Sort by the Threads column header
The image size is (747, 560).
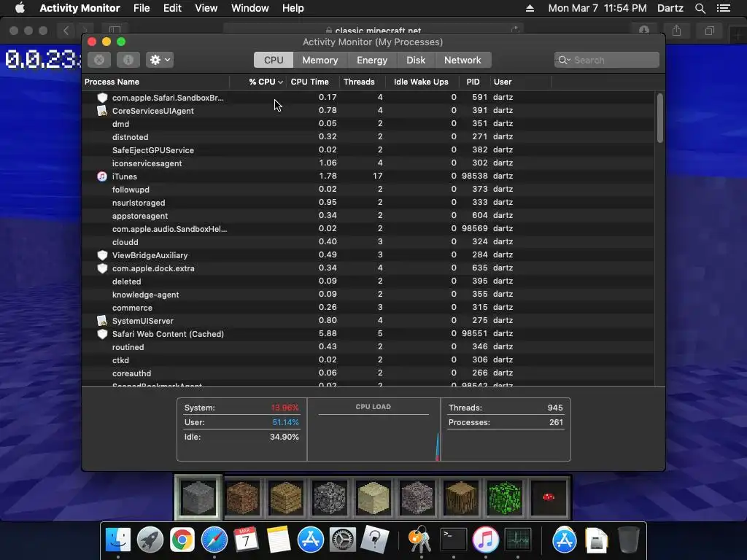tap(362, 82)
